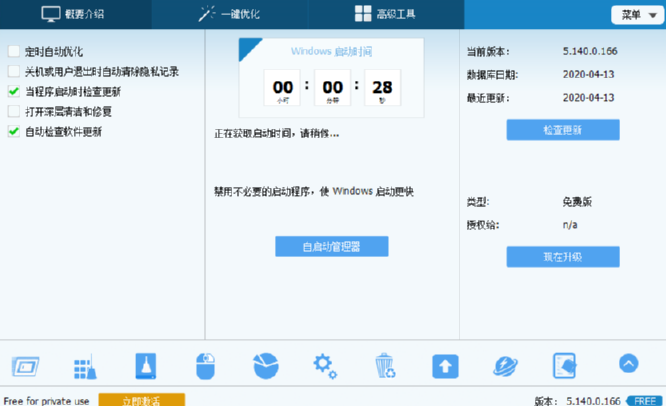Click the 检查更新 button
Image resolution: width=666 pixels, height=406 pixels.
point(563,130)
